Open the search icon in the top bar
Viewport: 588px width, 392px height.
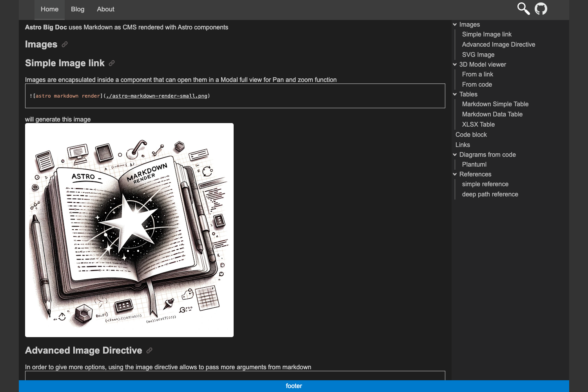(523, 9)
